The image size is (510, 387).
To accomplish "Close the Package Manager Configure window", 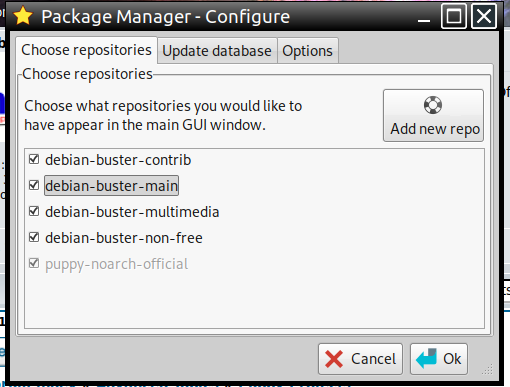I will pos(484,16).
